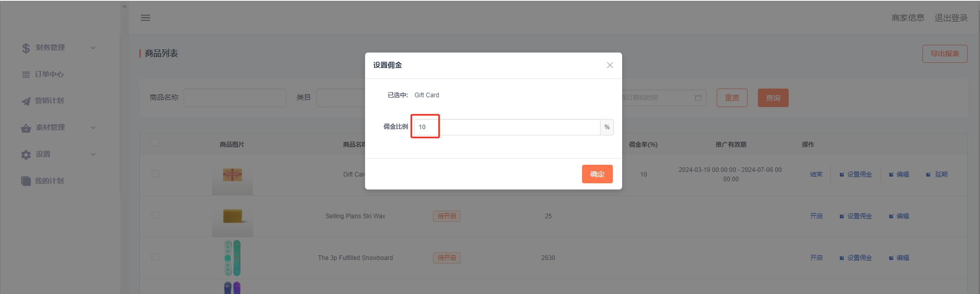Click 结束 link in Gift Card row
The width and height of the screenshot is (980, 294).
point(816,175)
